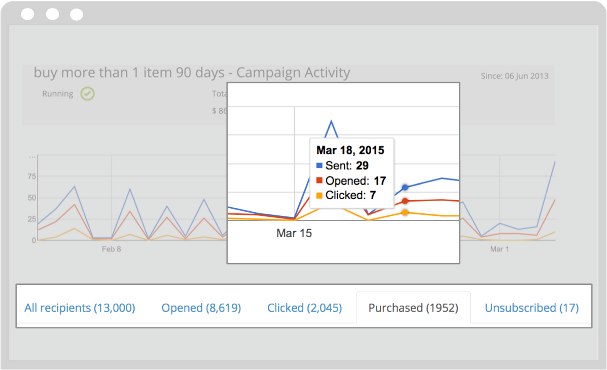Click the second window control dot
Screen dimensions: 607x370
(52, 14)
